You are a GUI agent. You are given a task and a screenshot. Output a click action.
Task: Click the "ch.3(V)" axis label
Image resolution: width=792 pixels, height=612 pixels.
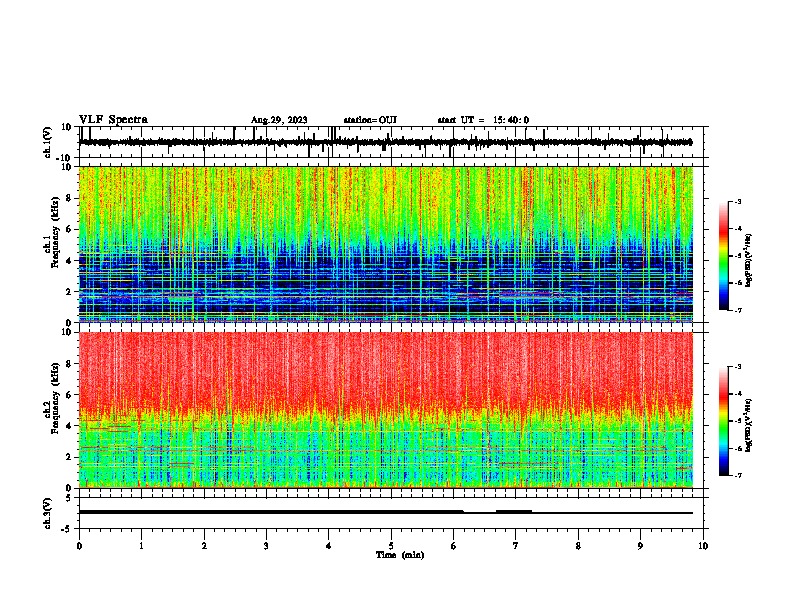click(x=48, y=513)
